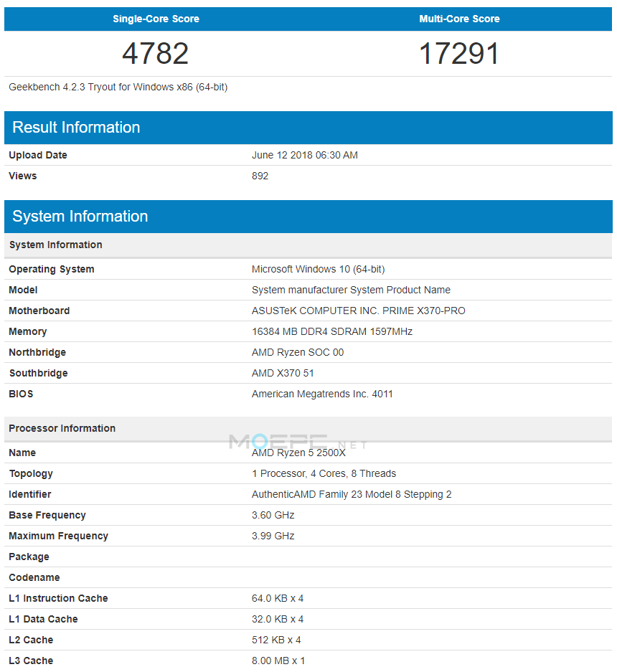This screenshot has height=672, width=617.
Task: Click the blue System Information section header
Action: pos(308,217)
